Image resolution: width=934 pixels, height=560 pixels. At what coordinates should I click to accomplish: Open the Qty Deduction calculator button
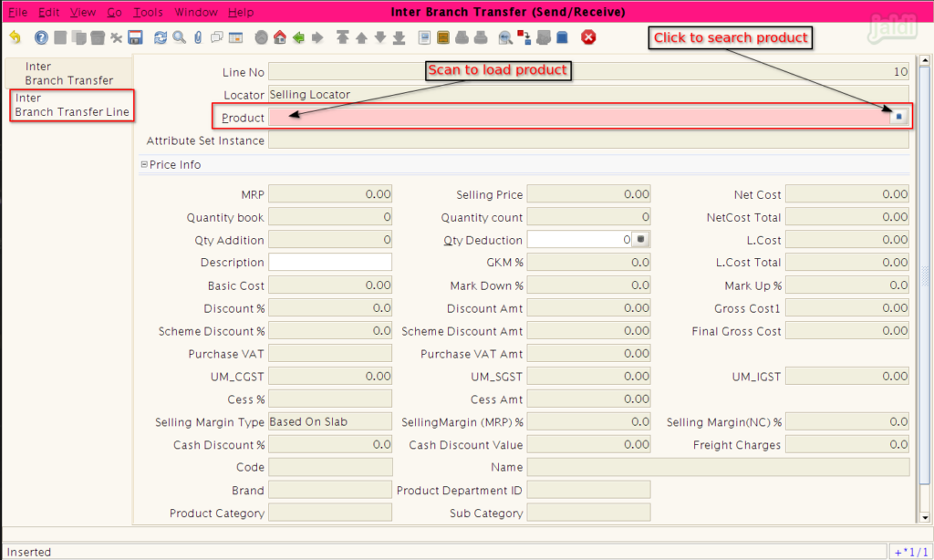640,240
